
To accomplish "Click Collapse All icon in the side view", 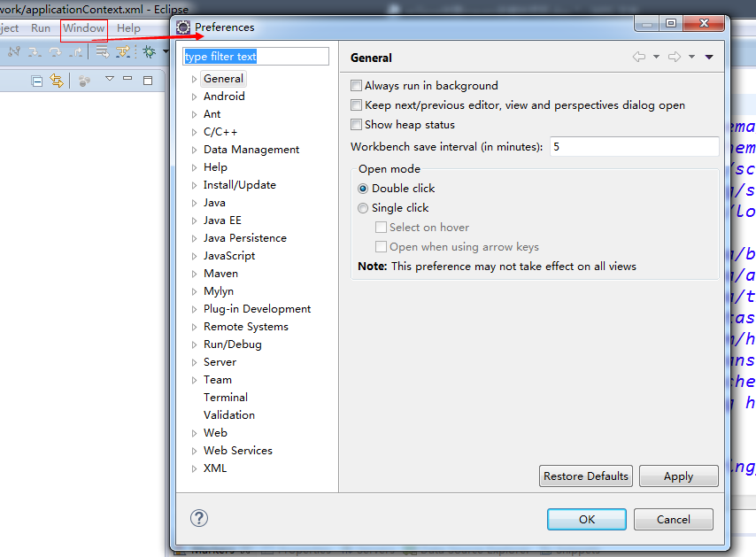I will [36, 81].
